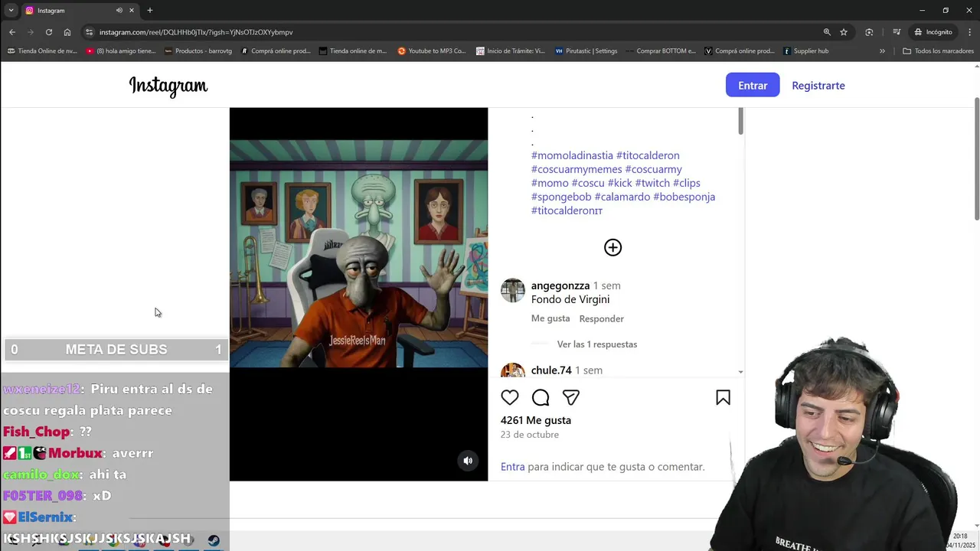Screen dimensions: 980x551
Task: Click the comments scroll down arrow
Action: tap(740, 372)
